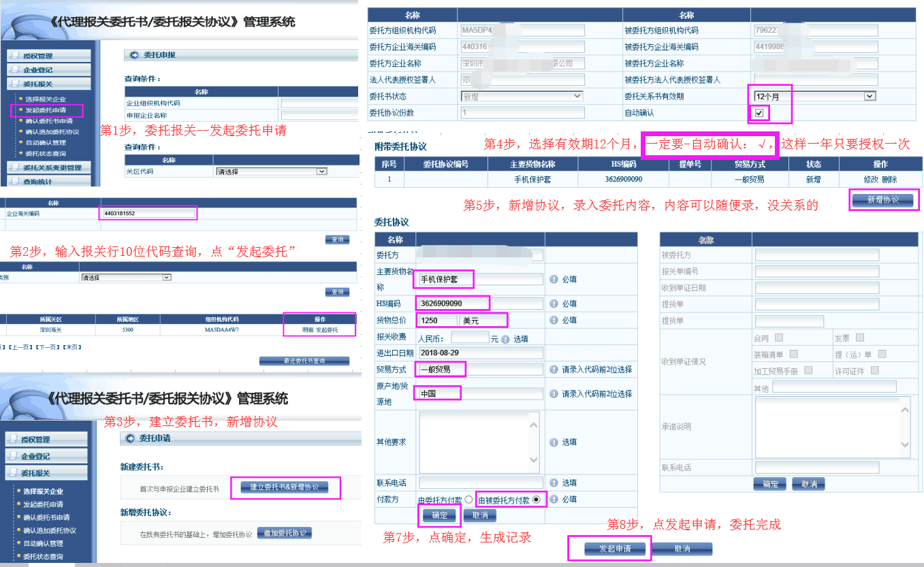Go to 末页 in pagination
The height and width of the screenshot is (567, 924).
pos(71,347)
